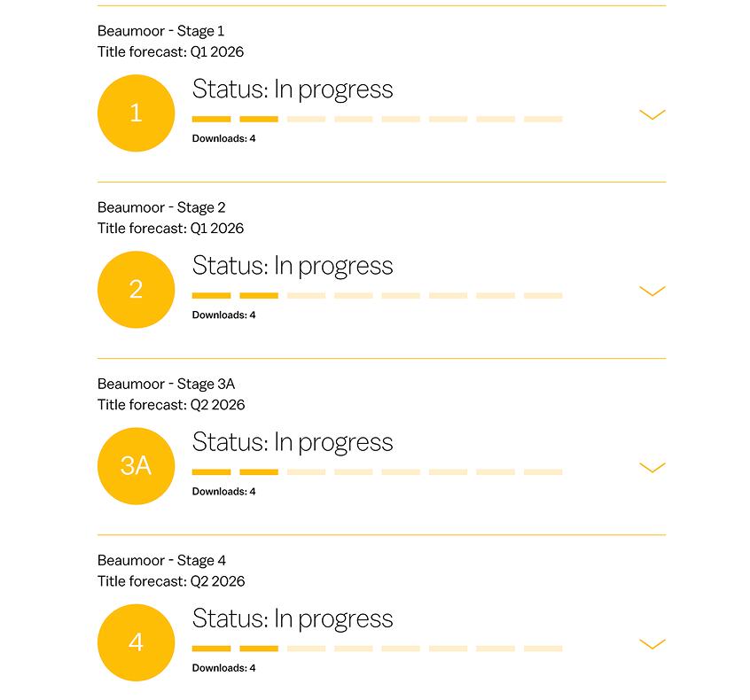
Task: Open Downloads: 4 under Stage 2
Action: tap(223, 315)
